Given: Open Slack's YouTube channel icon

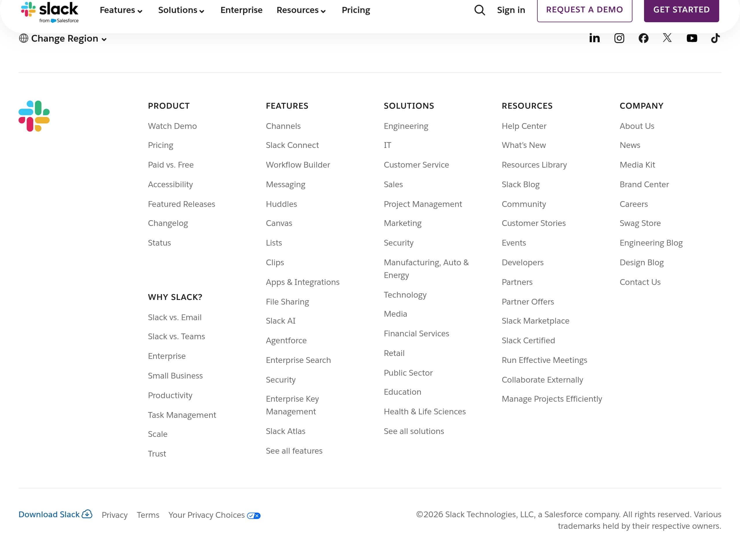Looking at the screenshot, I should click(692, 38).
